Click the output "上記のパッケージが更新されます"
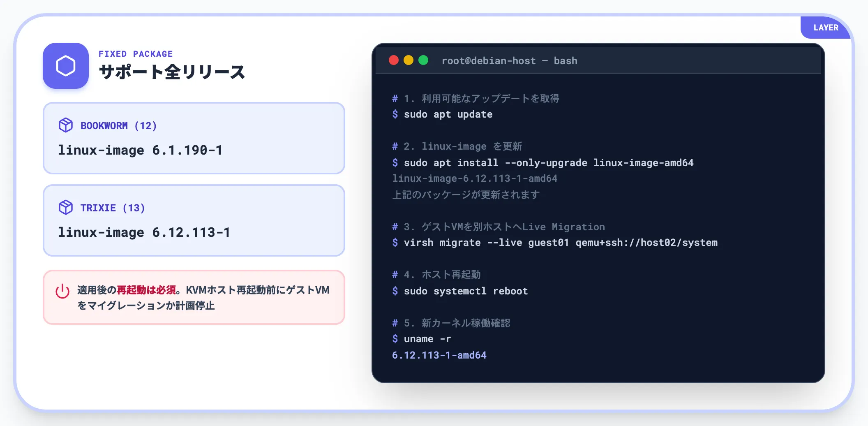The width and height of the screenshot is (868, 426). [x=466, y=194]
